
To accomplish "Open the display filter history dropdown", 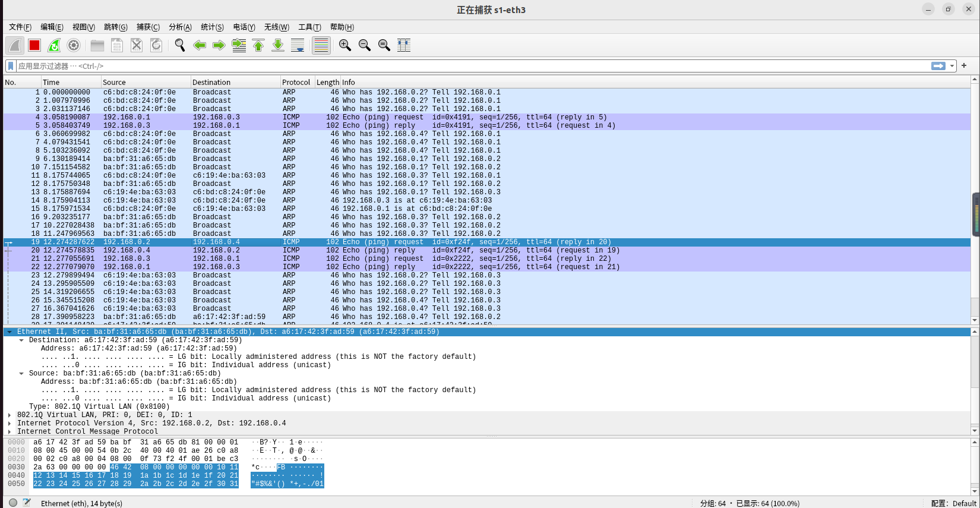I will [952, 66].
